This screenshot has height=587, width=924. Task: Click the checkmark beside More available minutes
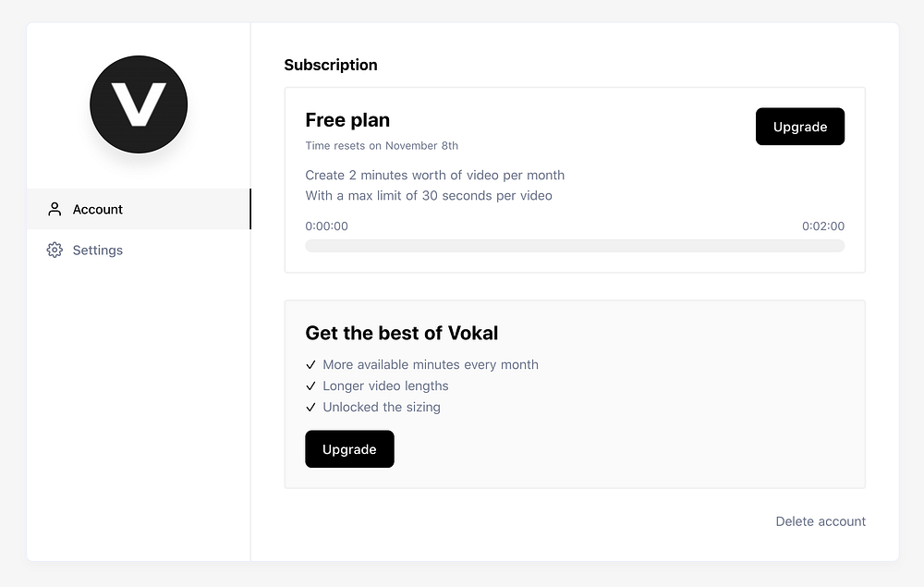[x=310, y=365]
